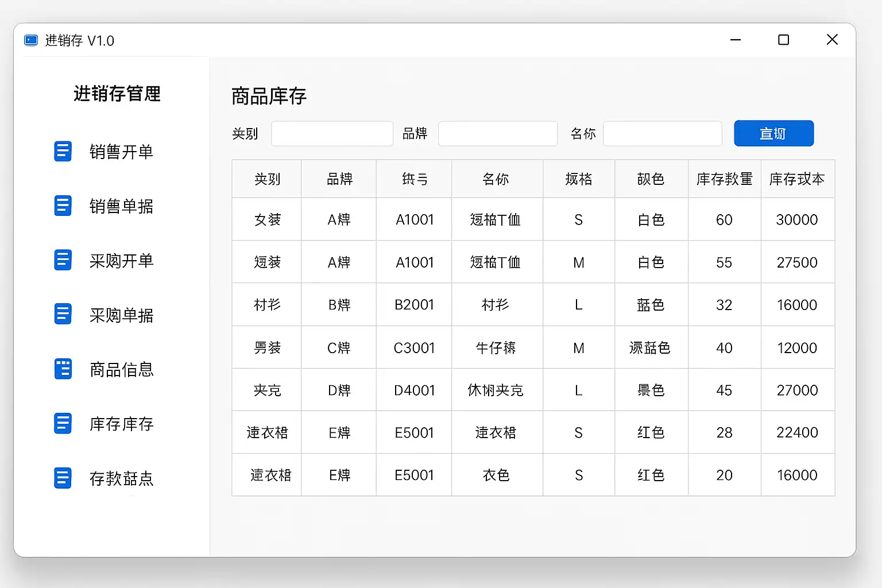The height and width of the screenshot is (588, 882).
Task: Select the 采购单据 sidebar entry
Action: click(x=121, y=315)
